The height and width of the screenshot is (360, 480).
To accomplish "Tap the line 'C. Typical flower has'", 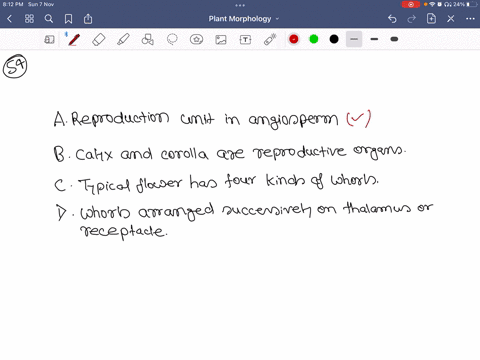I will pyautogui.click(x=216, y=183).
